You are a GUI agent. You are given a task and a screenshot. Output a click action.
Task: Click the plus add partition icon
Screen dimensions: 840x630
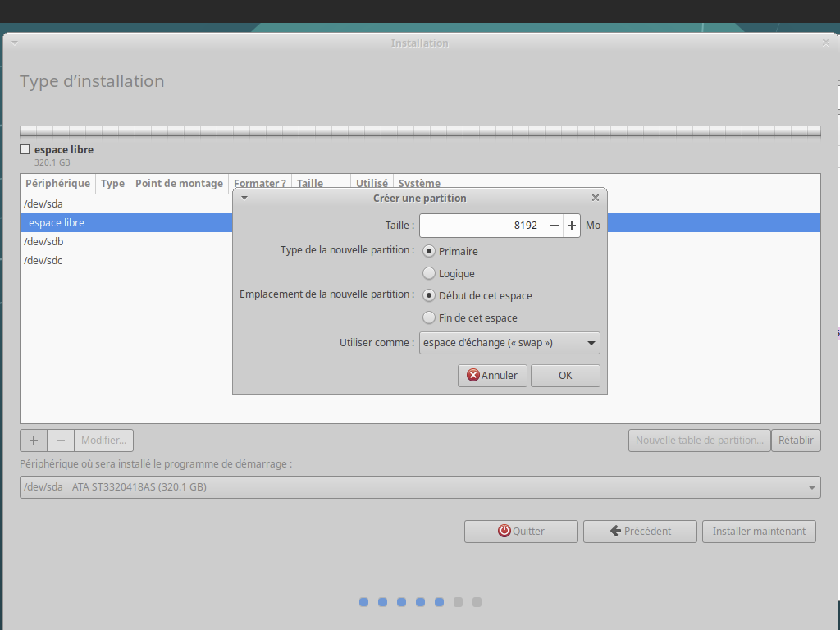(x=34, y=441)
